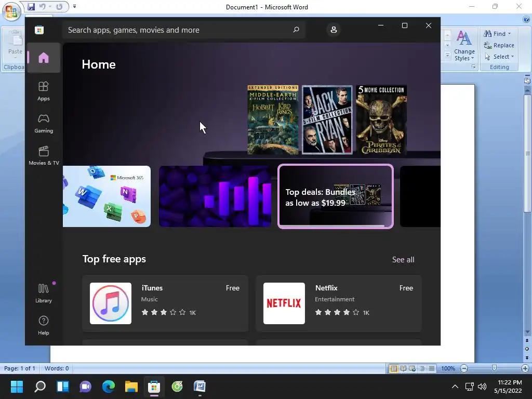Switch to Draft view in Word
This screenshot has height=399, width=532.
point(432,368)
